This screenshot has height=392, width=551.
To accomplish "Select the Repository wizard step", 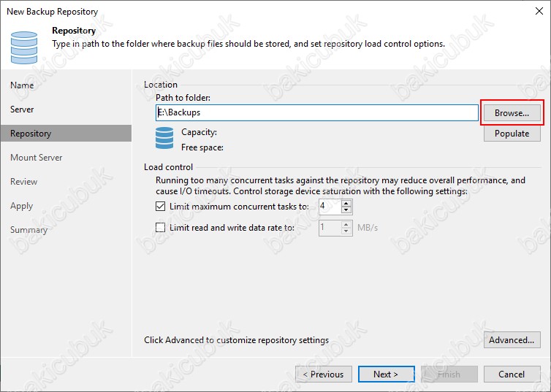I will point(66,134).
